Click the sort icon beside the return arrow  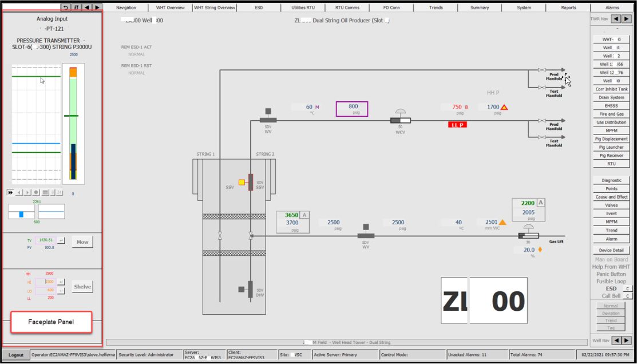pyautogui.click(x=76, y=7)
